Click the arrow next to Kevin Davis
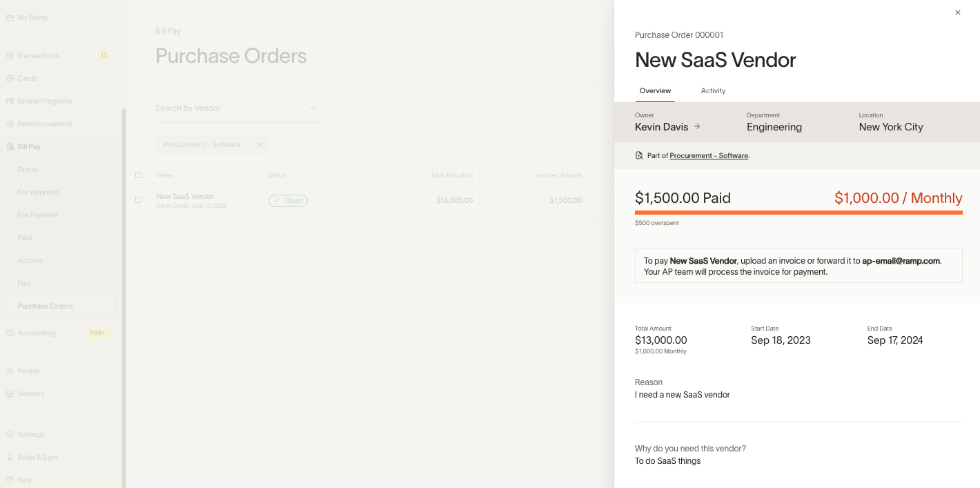This screenshot has width=980, height=488. click(x=697, y=127)
